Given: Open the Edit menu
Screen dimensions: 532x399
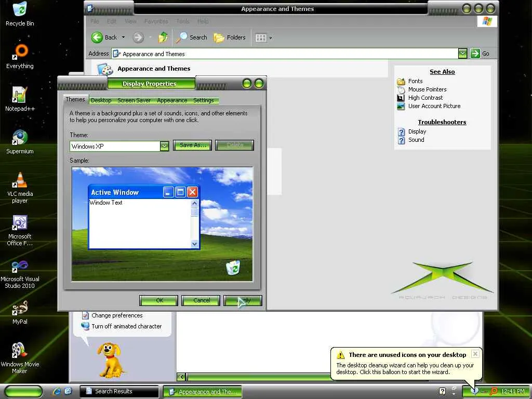Looking at the screenshot, I should pos(112,21).
